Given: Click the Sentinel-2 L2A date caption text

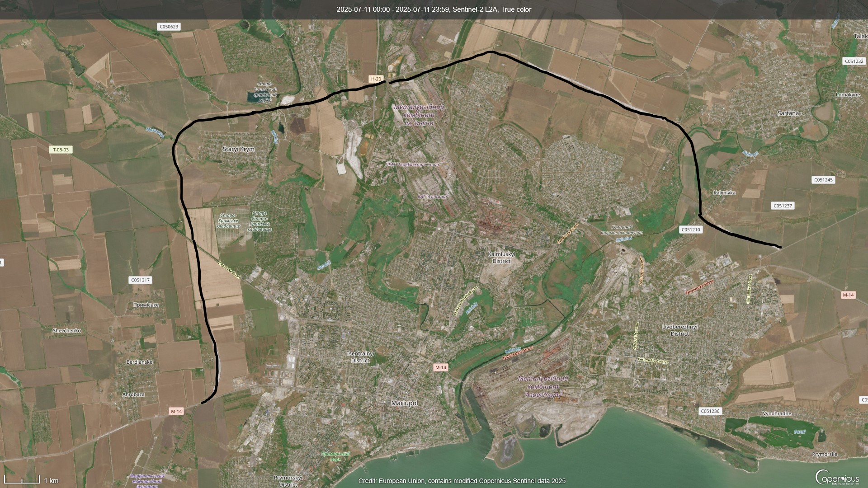Looking at the screenshot, I should point(434,9).
